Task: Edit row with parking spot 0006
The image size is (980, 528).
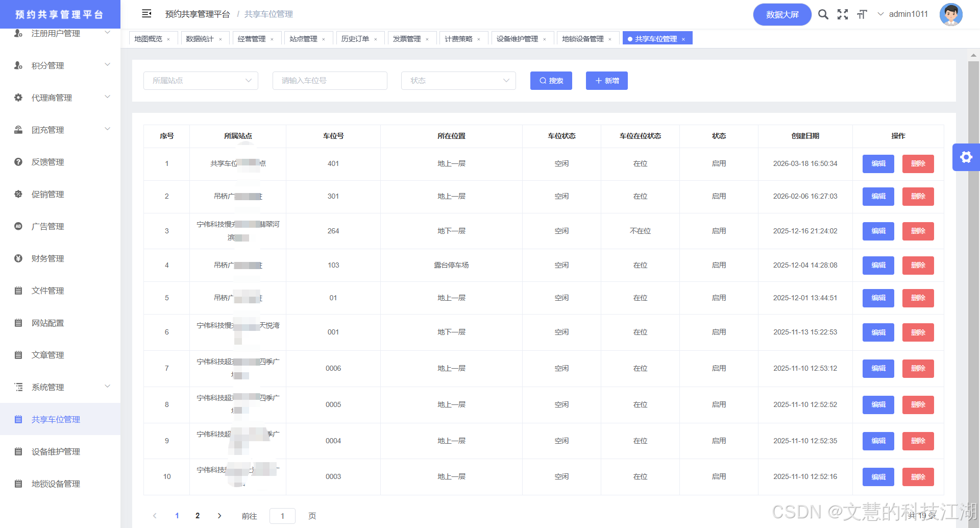Action: tap(878, 369)
